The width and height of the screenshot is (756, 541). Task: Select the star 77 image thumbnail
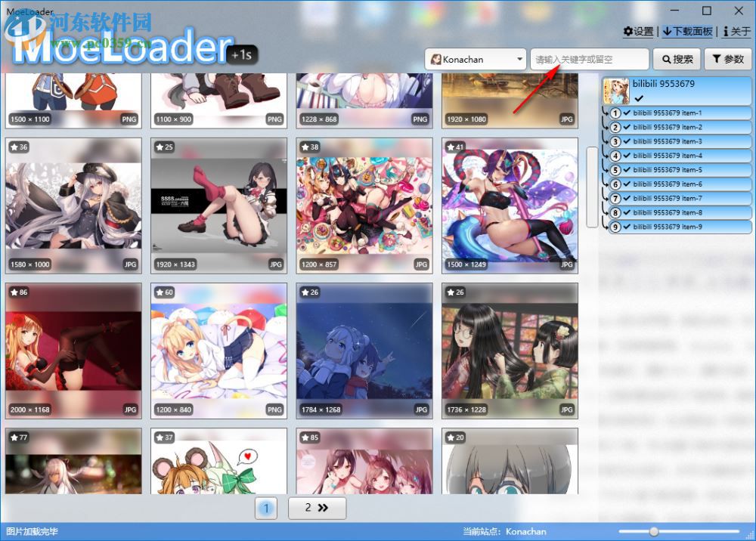click(x=73, y=461)
